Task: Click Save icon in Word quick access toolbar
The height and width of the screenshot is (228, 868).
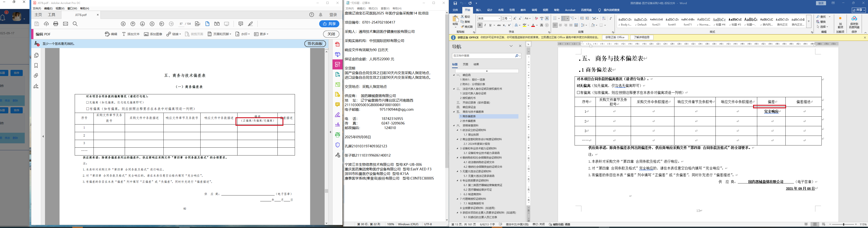Action: [x=455, y=3]
